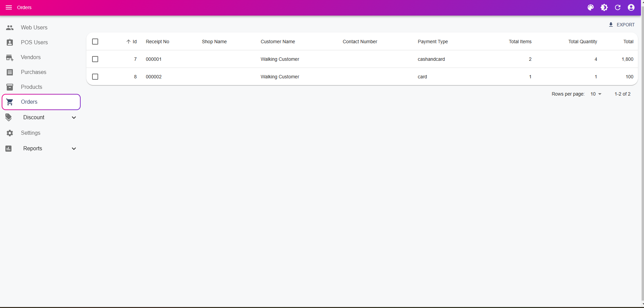Open the Reports menu label
Screen dimensions: 644x308
coord(33,149)
